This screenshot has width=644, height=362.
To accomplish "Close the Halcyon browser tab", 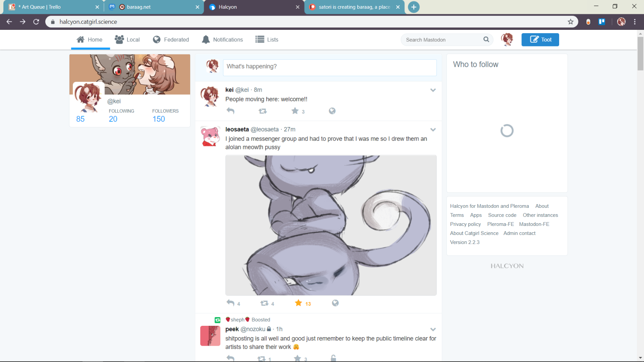I will (298, 7).
